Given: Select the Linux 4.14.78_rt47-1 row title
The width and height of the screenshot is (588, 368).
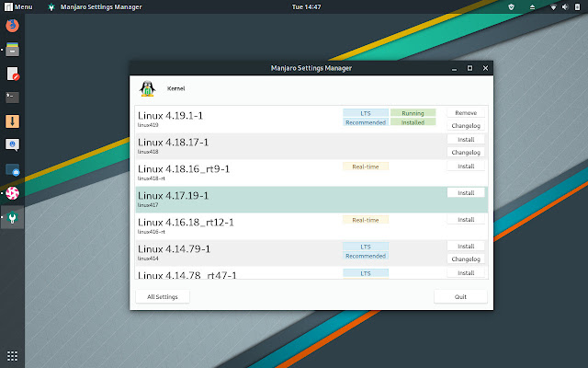Looking at the screenshot, I should 187,275.
